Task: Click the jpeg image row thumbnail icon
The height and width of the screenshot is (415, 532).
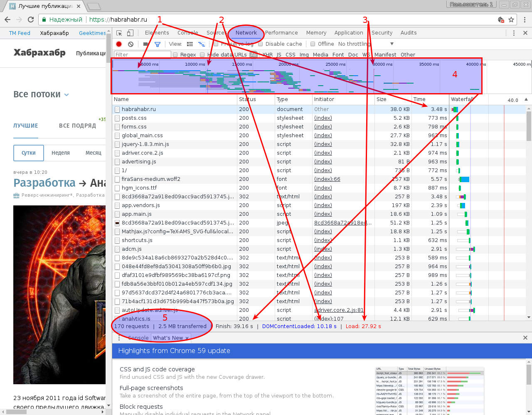Action: click(x=117, y=223)
